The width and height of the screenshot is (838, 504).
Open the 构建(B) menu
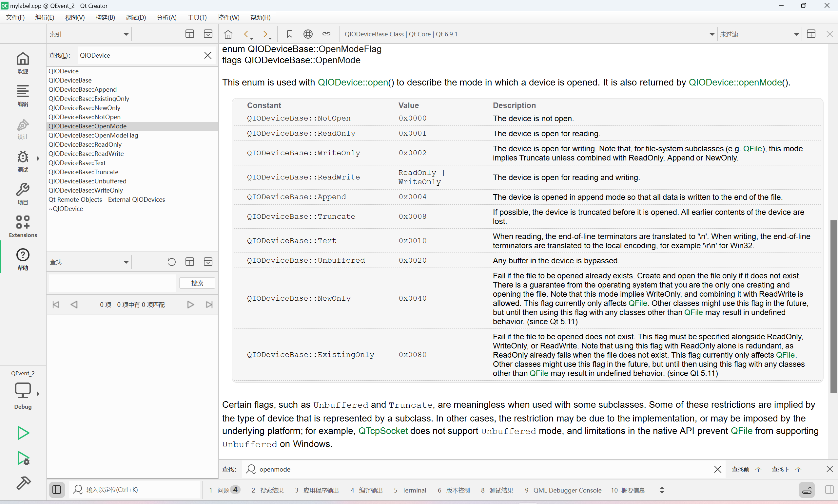(105, 17)
